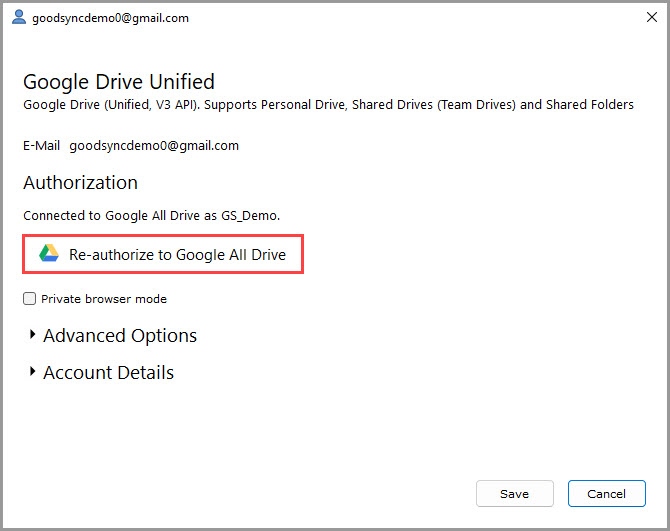
Task: Click the title bar text goodsyncdemo0@gmail.com
Action: (x=110, y=18)
